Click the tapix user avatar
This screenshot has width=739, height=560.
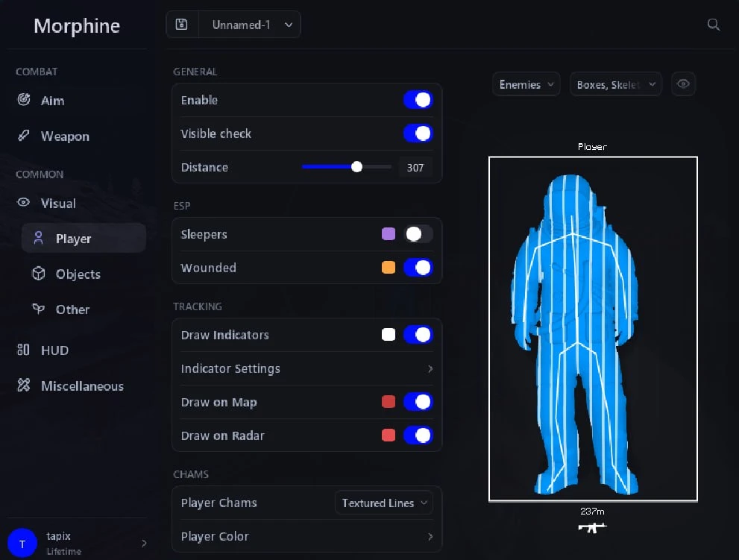(22, 543)
